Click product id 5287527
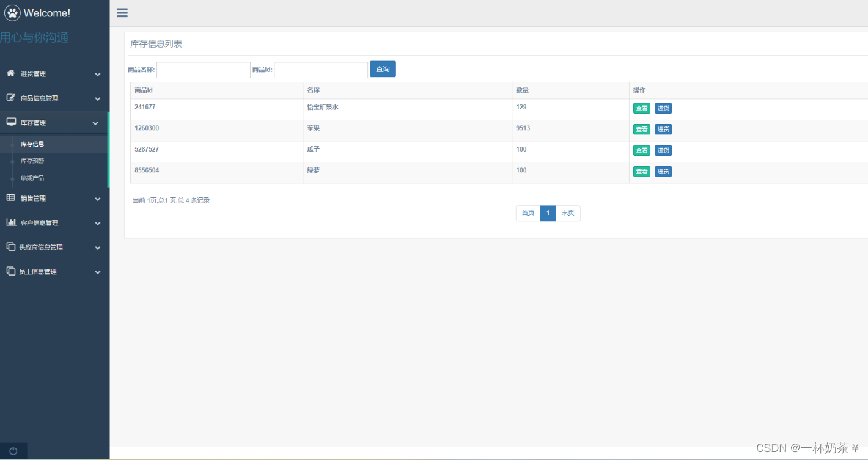The image size is (868, 460). pos(147,149)
